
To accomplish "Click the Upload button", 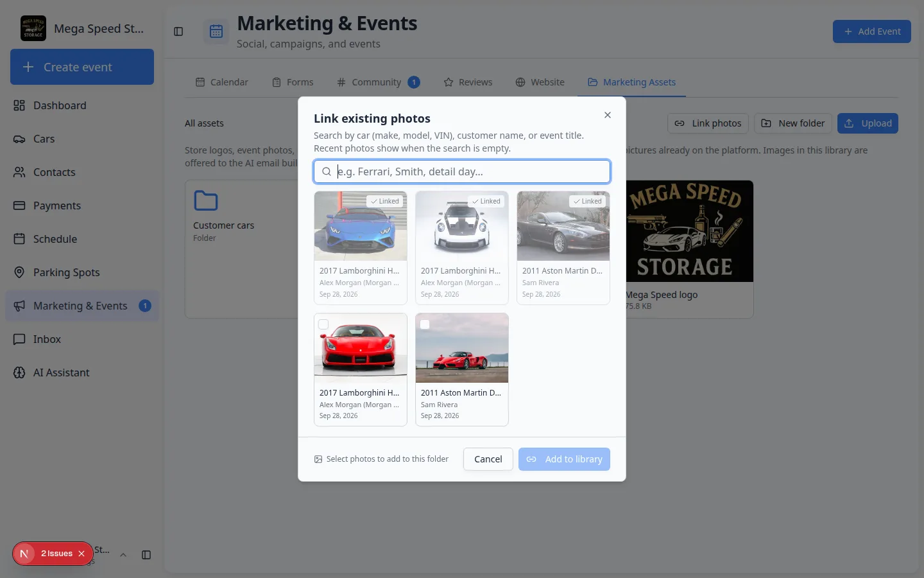I will click(x=868, y=123).
